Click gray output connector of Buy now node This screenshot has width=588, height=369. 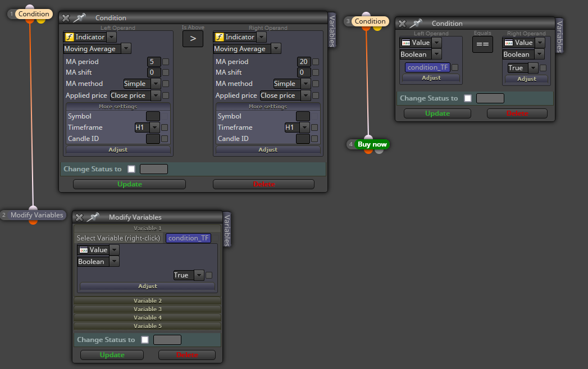click(x=379, y=151)
